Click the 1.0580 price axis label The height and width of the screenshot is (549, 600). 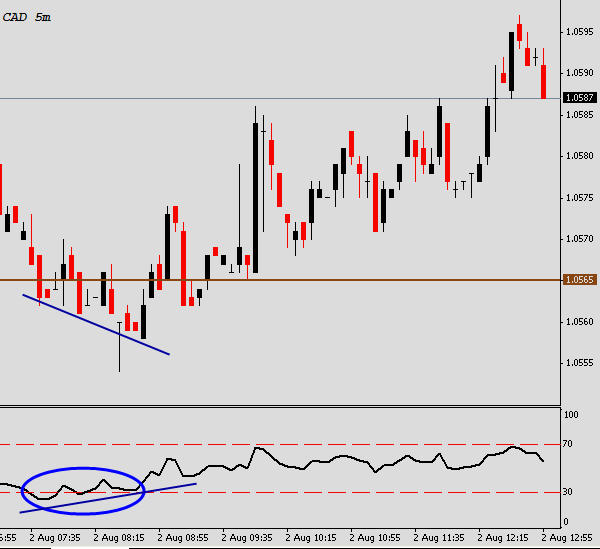point(579,156)
